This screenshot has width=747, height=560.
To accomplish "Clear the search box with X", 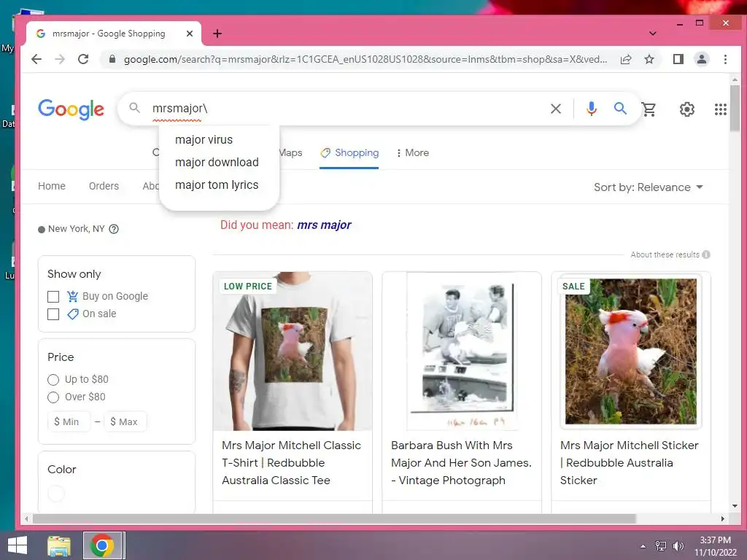I will [x=555, y=109].
